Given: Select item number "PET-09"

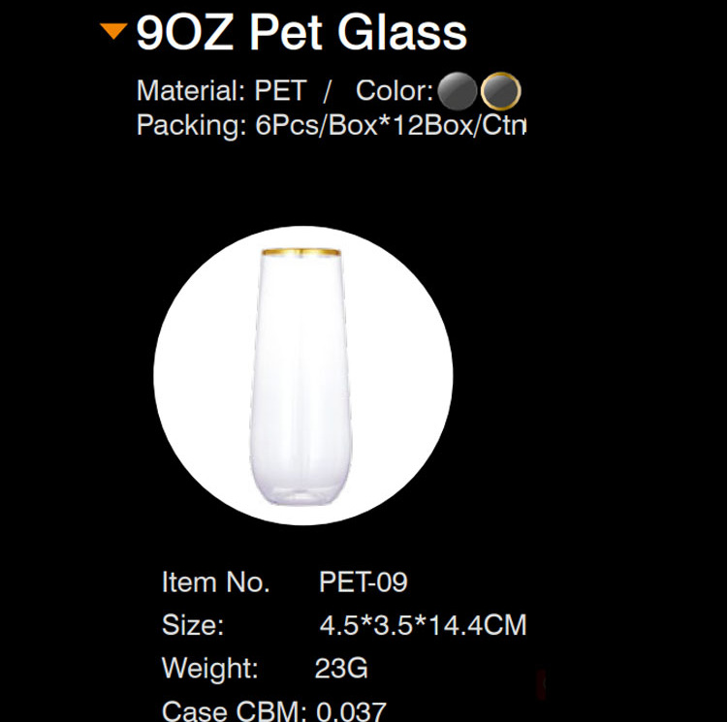Looking at the screenshot, I should [364, 581].
